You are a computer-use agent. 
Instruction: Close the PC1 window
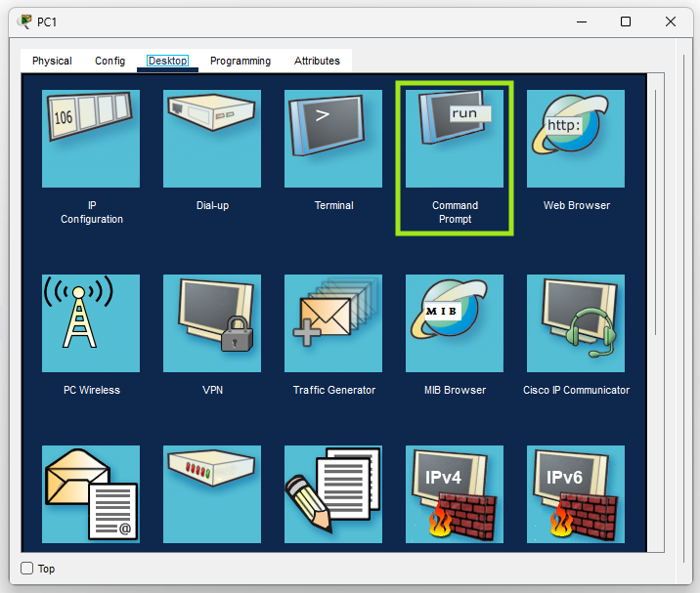(x=670, y=21)
